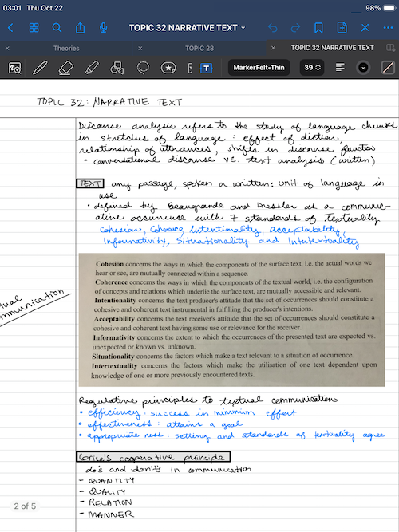Select the TOPIC 32 NARRATIVE TEXT tab
The height and width of the screenshot is (532, 399).
click(332, 48)
